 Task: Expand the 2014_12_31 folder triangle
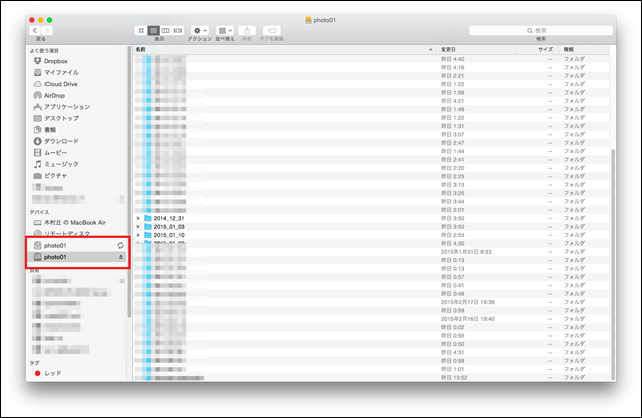(x=138, y=218)
